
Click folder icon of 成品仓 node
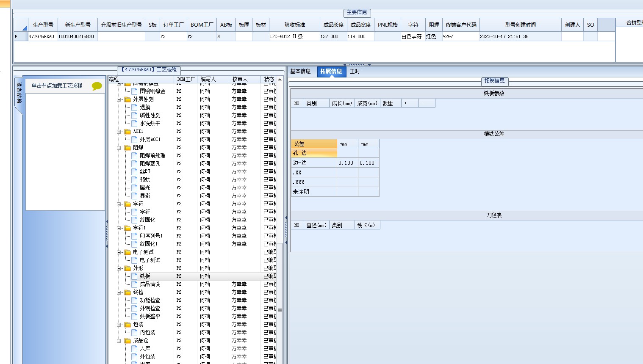(127, 340)
